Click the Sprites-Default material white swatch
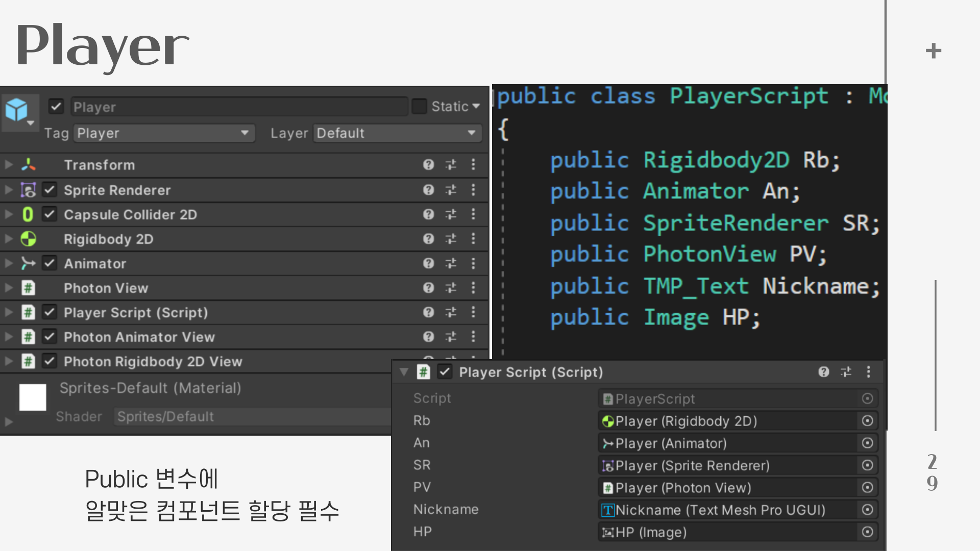The width and height of the screenshot is (980, 551). coord(33,397)
